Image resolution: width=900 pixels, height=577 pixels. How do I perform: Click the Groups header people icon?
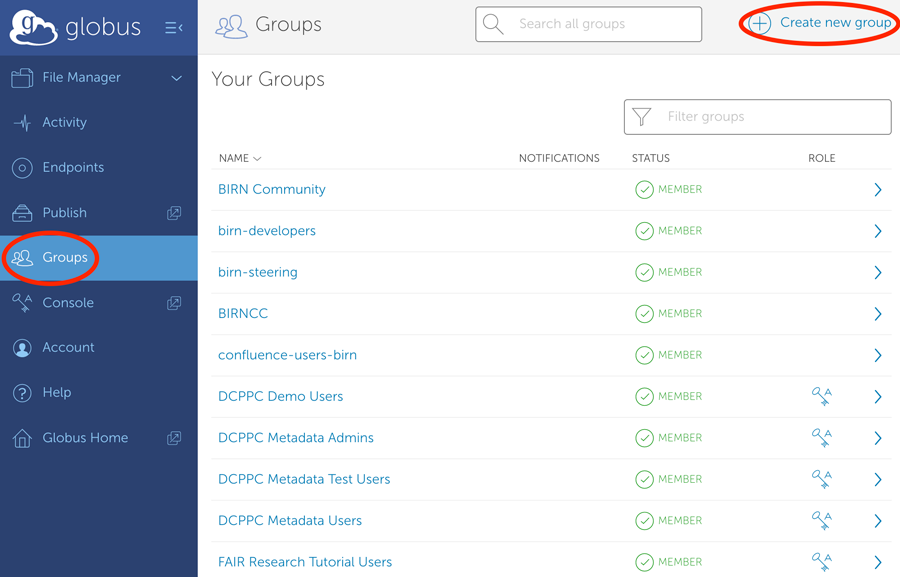[231, 26]
